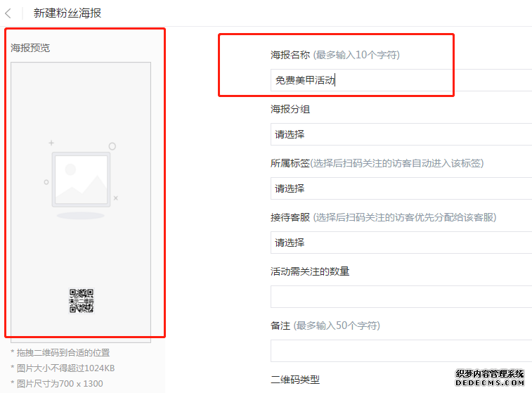Click the 拖拽二维码到合适的位置 tip text

(x=60, y=353)
